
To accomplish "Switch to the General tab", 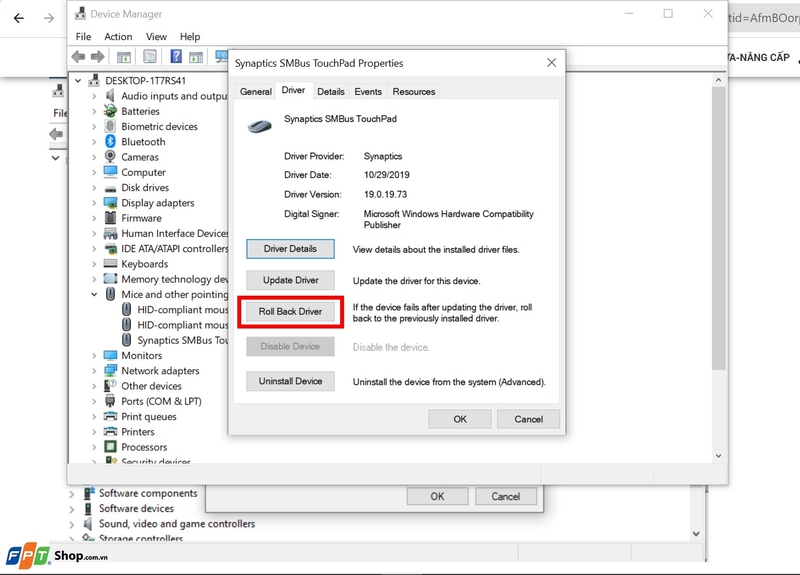I will click(256, 92).
